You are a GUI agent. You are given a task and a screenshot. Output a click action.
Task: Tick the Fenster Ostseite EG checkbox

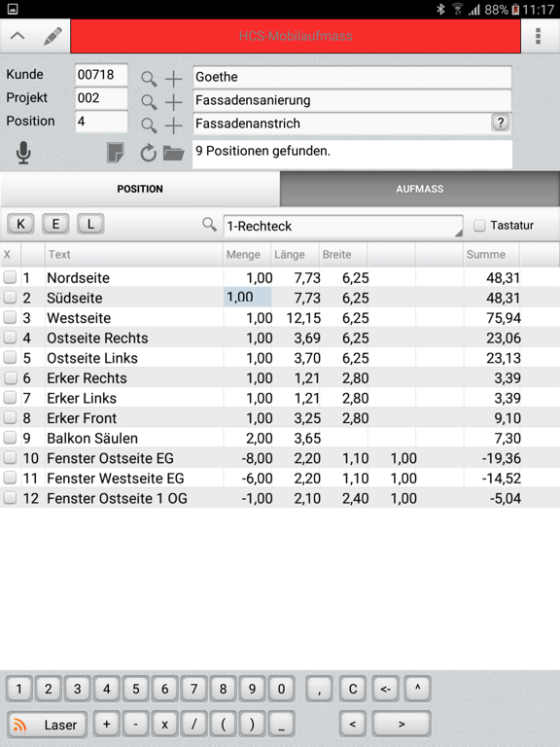(10, 457)
